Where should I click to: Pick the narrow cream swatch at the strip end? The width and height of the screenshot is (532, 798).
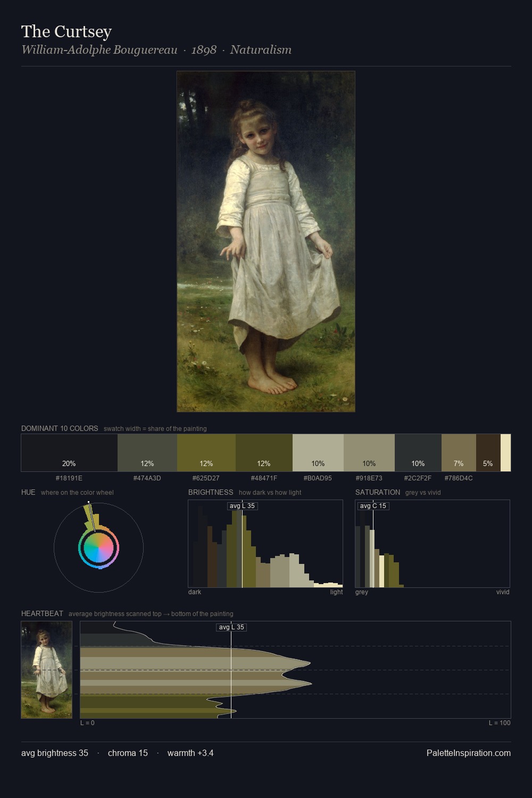[x=505, y=453]
